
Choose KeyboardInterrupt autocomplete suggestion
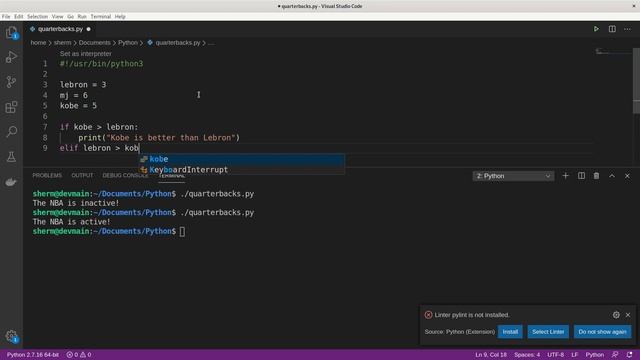(x=242, y=170)
